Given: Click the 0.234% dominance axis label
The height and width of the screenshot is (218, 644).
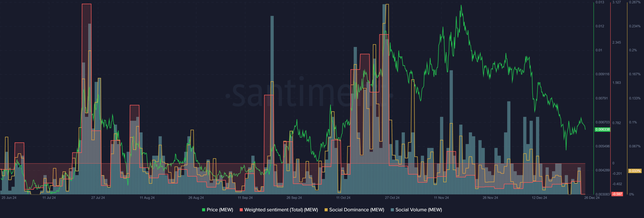Looking at the screenshot, I should pyautogui.click(x=635, y=26).
